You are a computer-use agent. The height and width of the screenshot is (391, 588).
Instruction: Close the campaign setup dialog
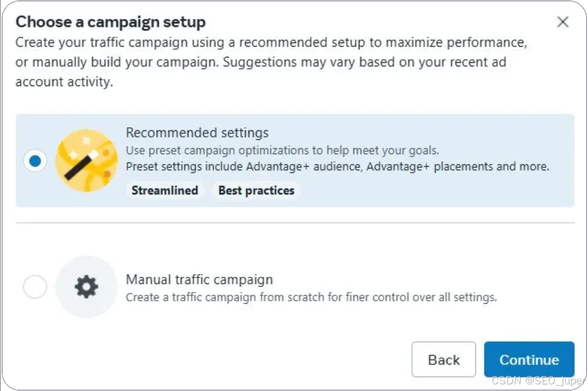pyautogui.click(x=562, y=23)
